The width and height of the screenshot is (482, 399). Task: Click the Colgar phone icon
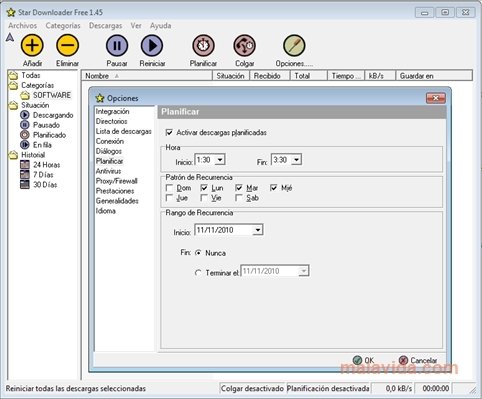coord(244,45)
